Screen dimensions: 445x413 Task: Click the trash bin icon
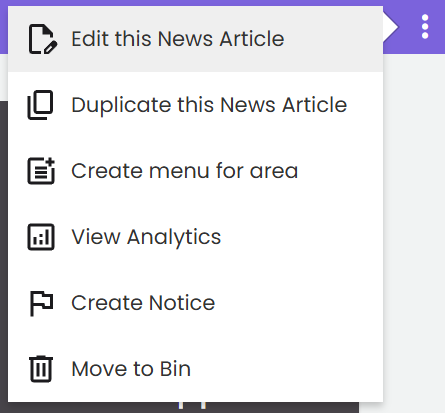[41, 369]
